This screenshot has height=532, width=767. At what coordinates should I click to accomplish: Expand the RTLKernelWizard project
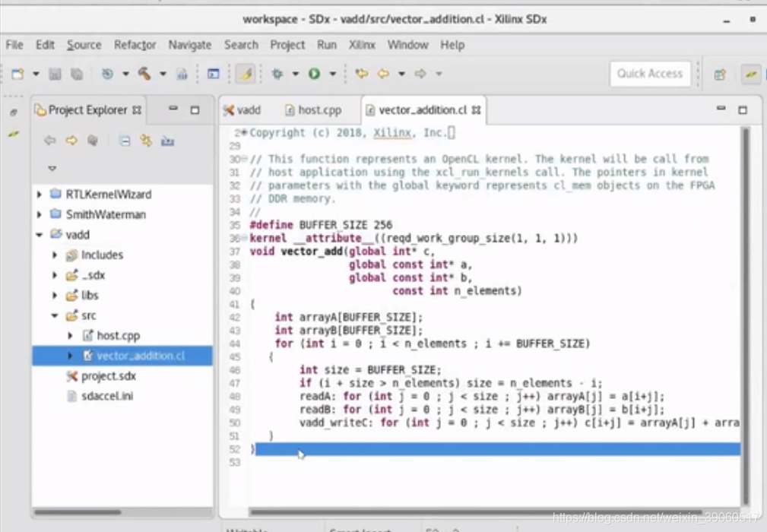(40, 195)
